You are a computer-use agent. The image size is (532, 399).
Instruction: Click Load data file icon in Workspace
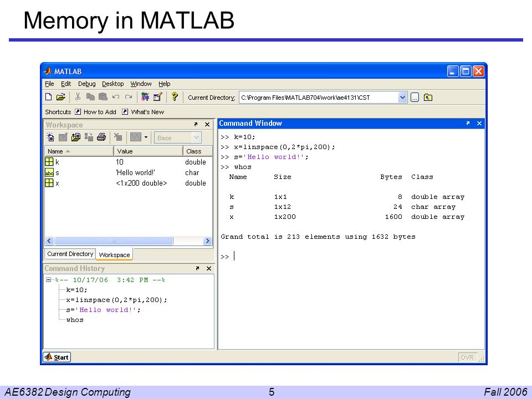[76, 137]
